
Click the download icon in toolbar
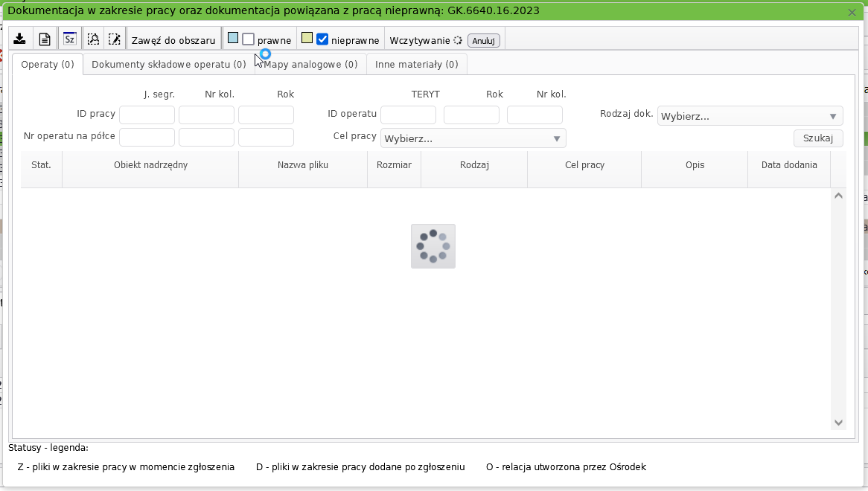point(20,39)
